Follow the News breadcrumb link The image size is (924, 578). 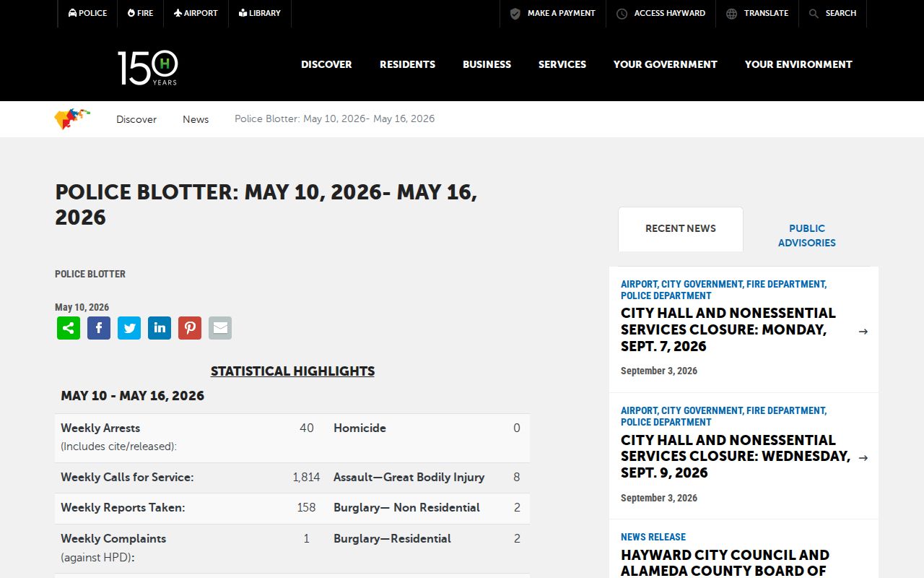196,119
